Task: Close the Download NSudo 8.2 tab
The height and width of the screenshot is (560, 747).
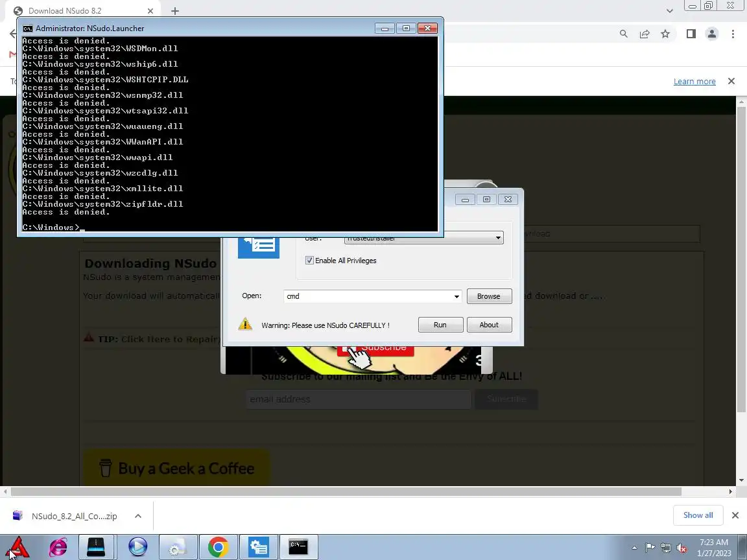Action: (150, 10)
